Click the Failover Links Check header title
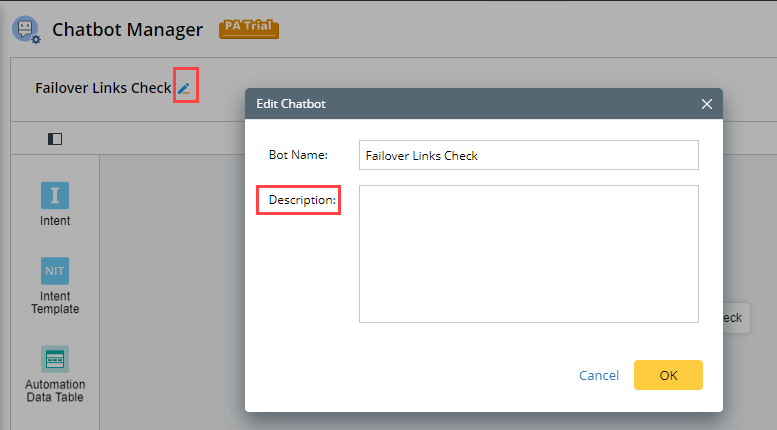The height and width of the screenshot is (430, 777). click(103, 88)
